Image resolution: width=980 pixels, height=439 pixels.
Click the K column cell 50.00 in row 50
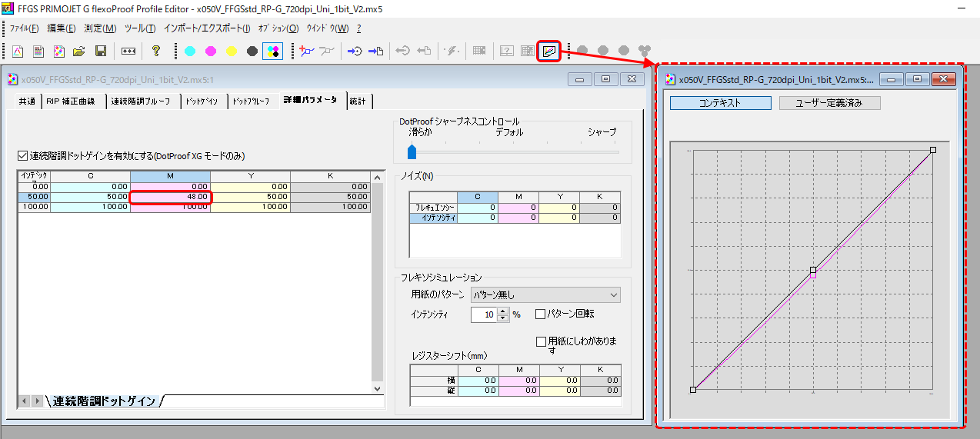330,197
